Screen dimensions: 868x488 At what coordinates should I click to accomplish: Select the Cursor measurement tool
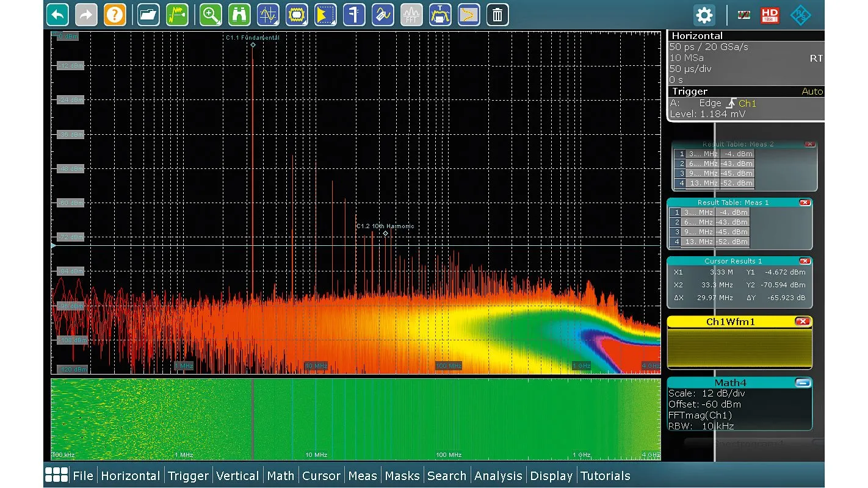coord(268,15)
